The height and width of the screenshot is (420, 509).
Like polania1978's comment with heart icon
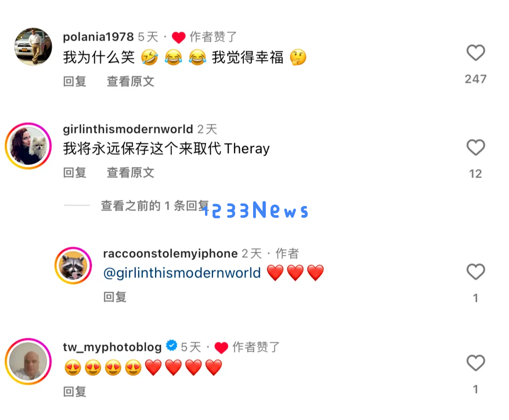476,53
